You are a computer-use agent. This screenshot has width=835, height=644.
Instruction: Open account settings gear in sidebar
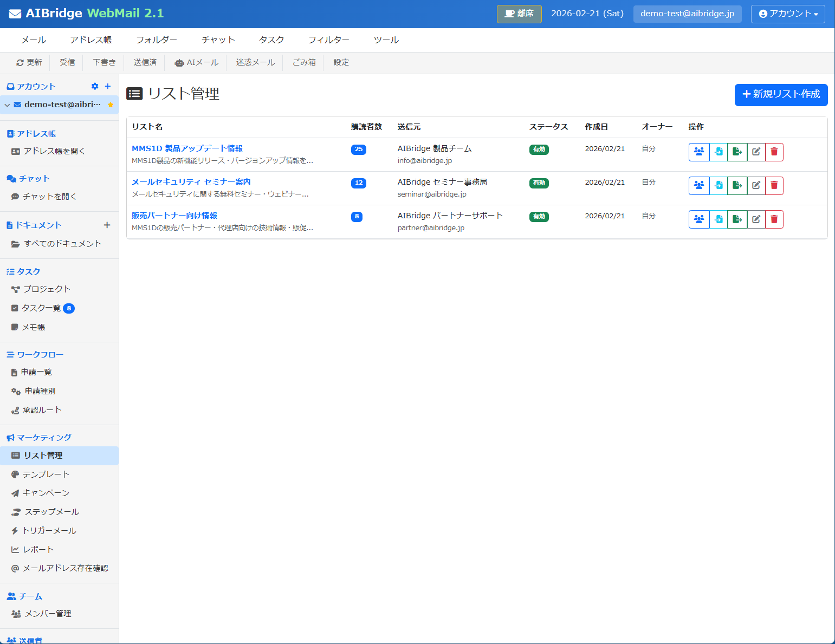tap(95, 86)
